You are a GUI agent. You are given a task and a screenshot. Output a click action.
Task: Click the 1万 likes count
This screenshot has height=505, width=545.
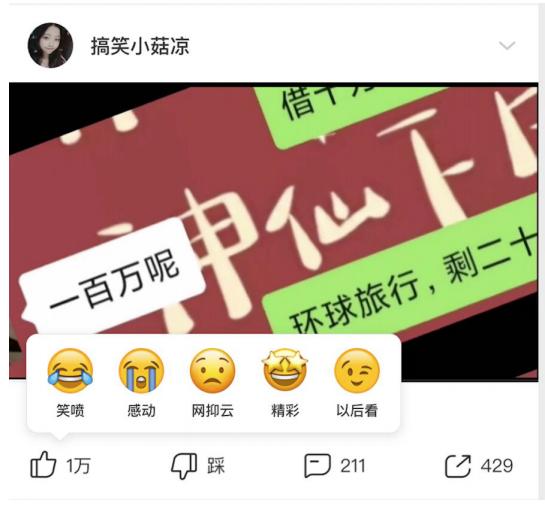pyautogui.click(x=79, y=466)
